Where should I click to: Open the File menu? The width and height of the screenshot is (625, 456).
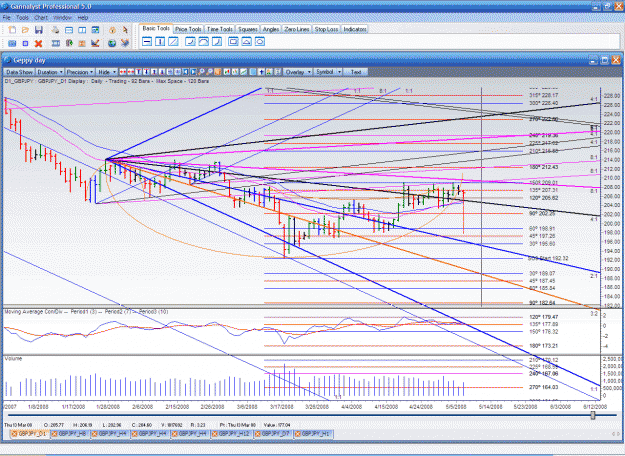7,18
